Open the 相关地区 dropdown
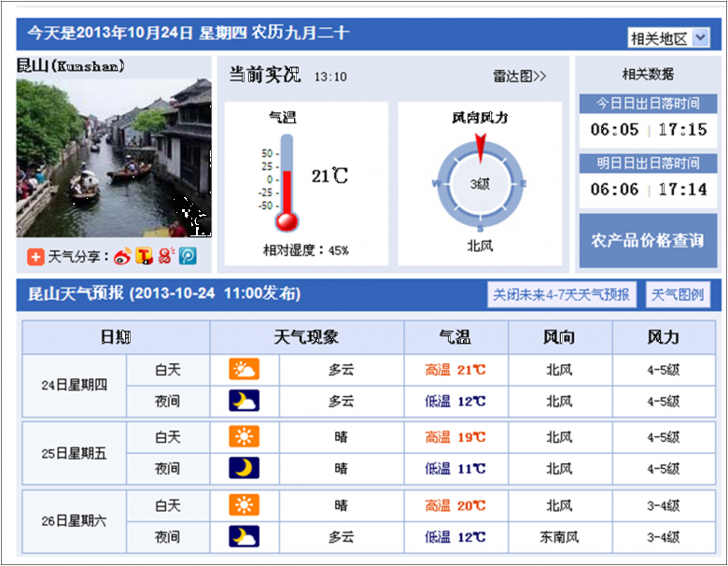The width and height of the screenshot is (728, 566). point(669,38)
